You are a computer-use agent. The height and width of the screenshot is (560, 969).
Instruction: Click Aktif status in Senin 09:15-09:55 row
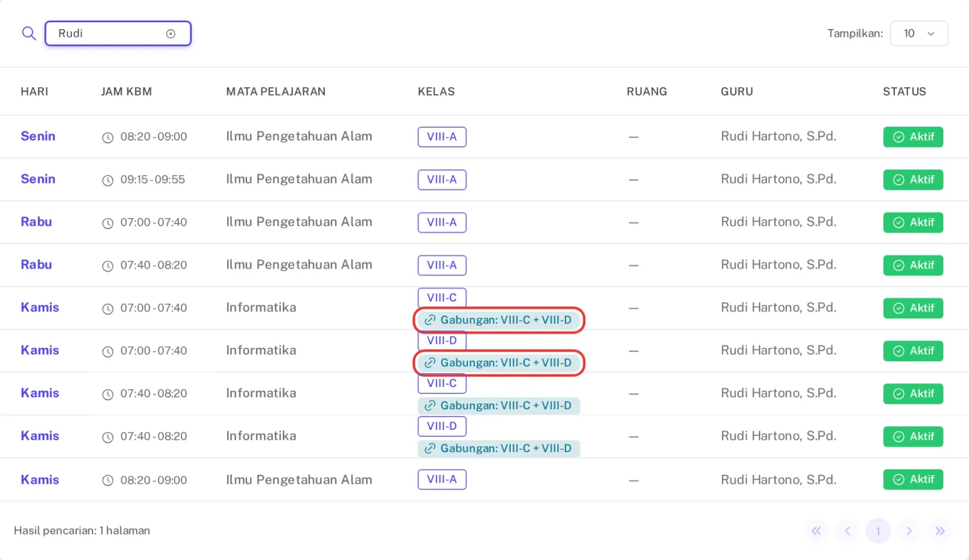click(x=913, y=180)
